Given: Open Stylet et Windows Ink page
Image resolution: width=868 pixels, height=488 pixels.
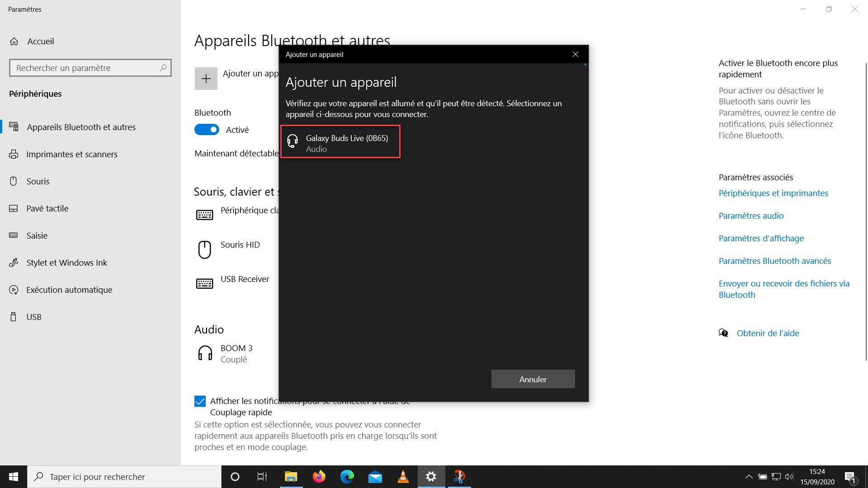Looking at the screenshot, I should pos(66,263).
